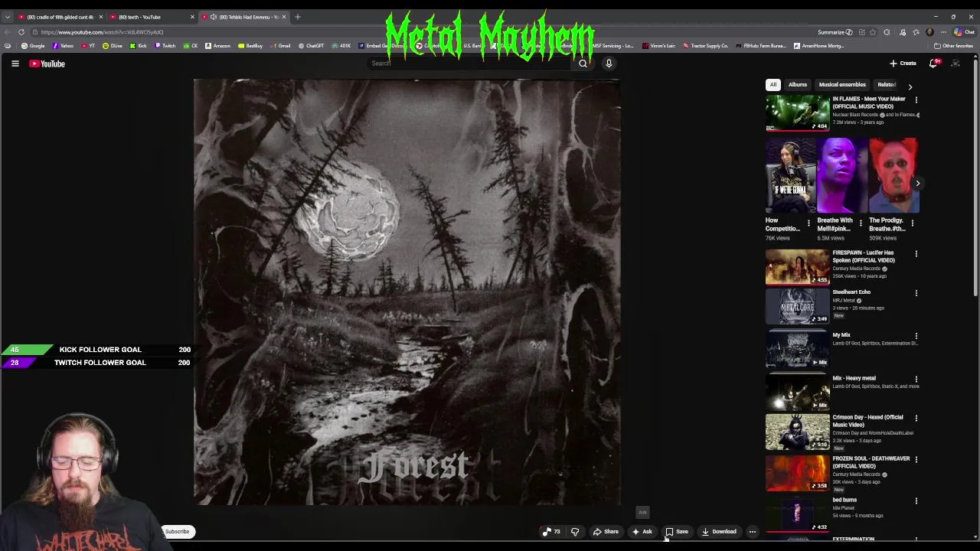
Task: Open the browser extensions puzzle icon
Action: pyautogui.click(x=887, y=32)
